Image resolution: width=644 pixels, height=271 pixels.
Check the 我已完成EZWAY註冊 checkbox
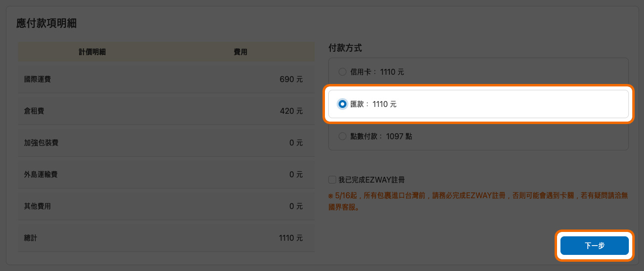click(x=332, y=180)
